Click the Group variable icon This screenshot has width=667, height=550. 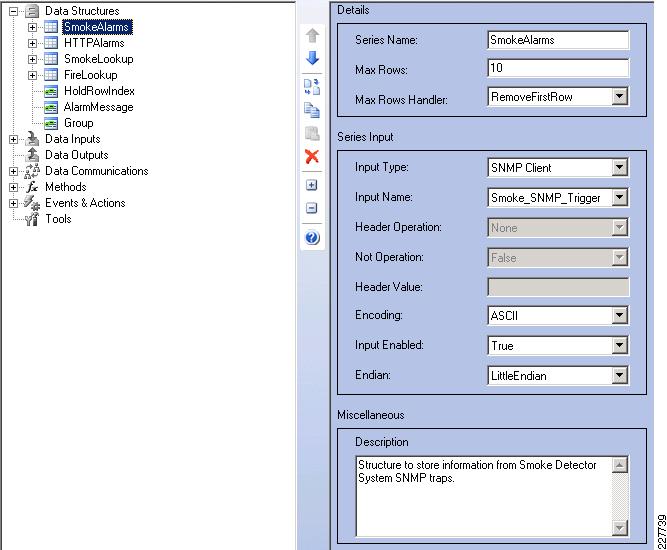pos(51,124)
